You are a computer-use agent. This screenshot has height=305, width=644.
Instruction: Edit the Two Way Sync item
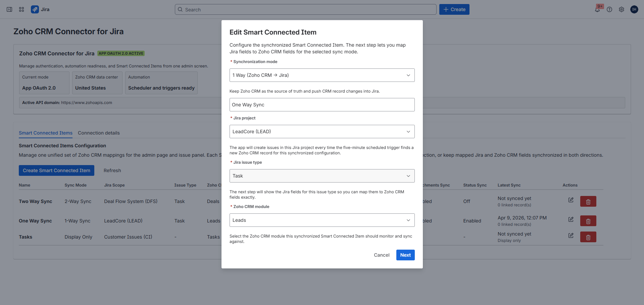pyautogui.click(x=571, y=200)
